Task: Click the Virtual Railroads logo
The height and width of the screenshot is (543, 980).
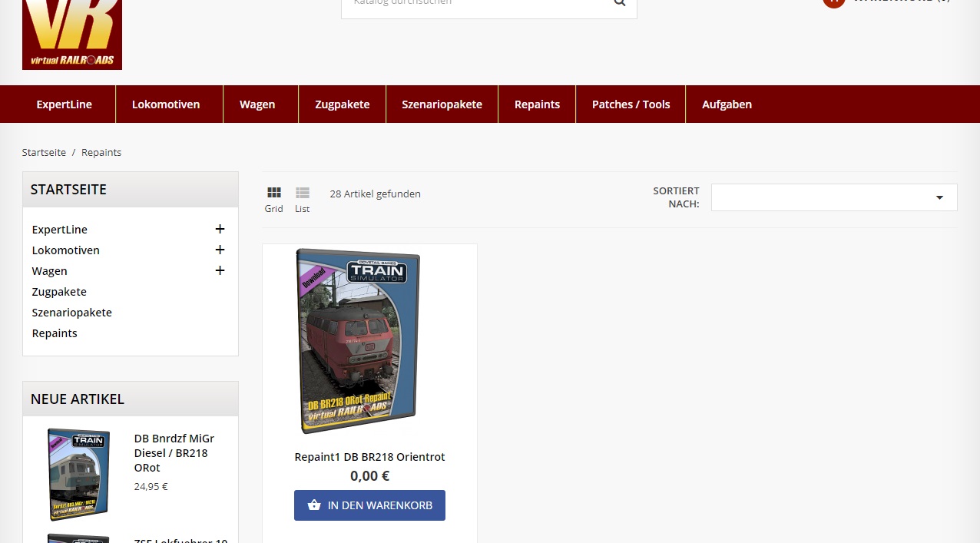Action: pyautogui.click(x=72, y=35)
